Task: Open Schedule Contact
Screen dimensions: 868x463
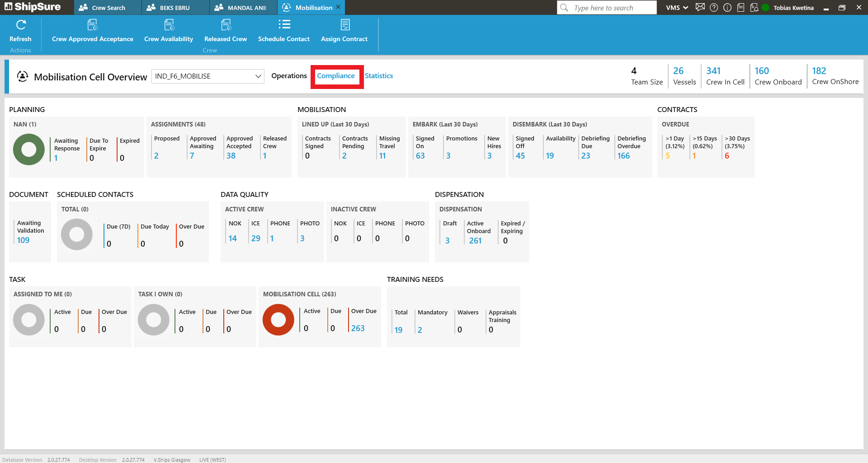Action: click(x=284, y=25)
